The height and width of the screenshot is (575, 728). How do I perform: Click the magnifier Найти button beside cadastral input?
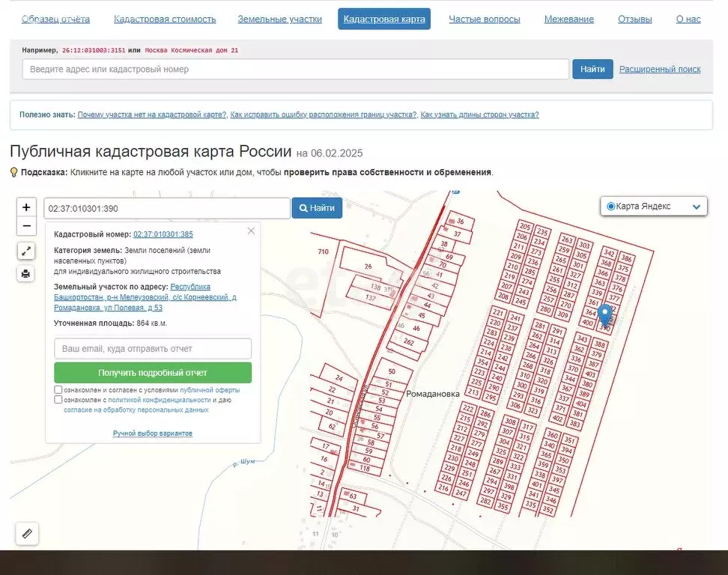coord(316,207)
